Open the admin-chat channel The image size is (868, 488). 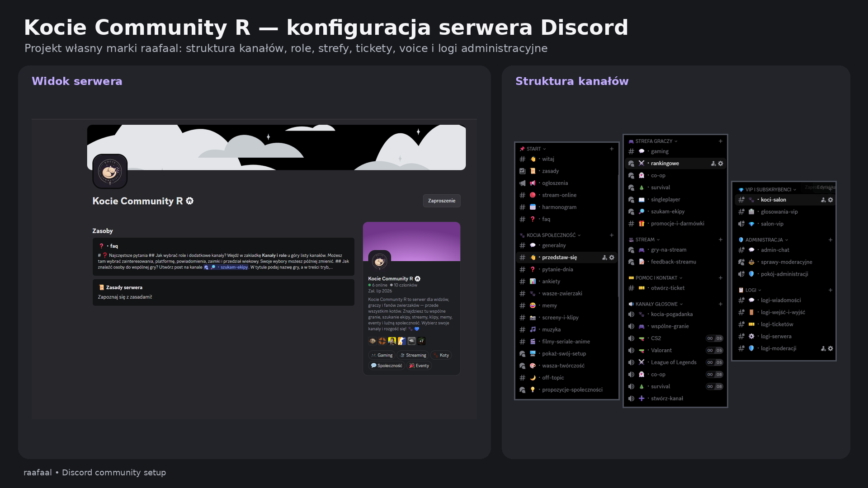click(x=784, y=250)
